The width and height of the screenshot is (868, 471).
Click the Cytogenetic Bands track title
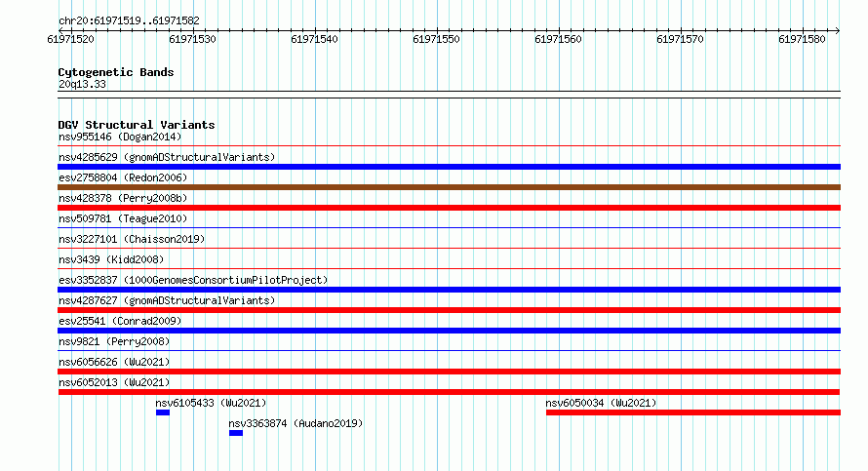pyautogui.click(x=116, y=72)
